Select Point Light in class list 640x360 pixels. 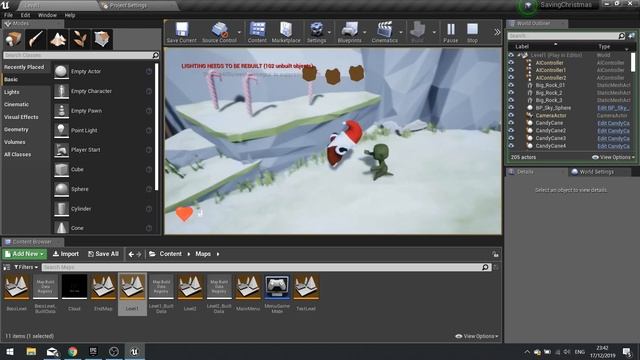point(103,130)
